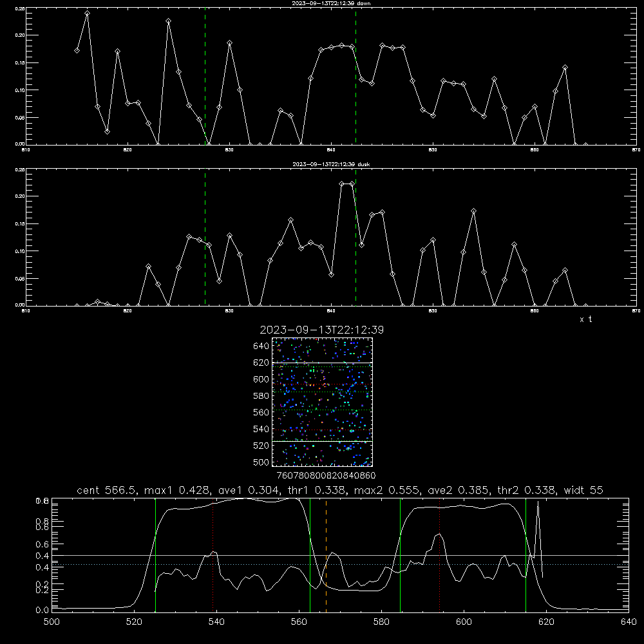Click the "thr1 0.338" value in stats header
The image size is (644, 644).
pyautogui.click(x=319, y=490)
